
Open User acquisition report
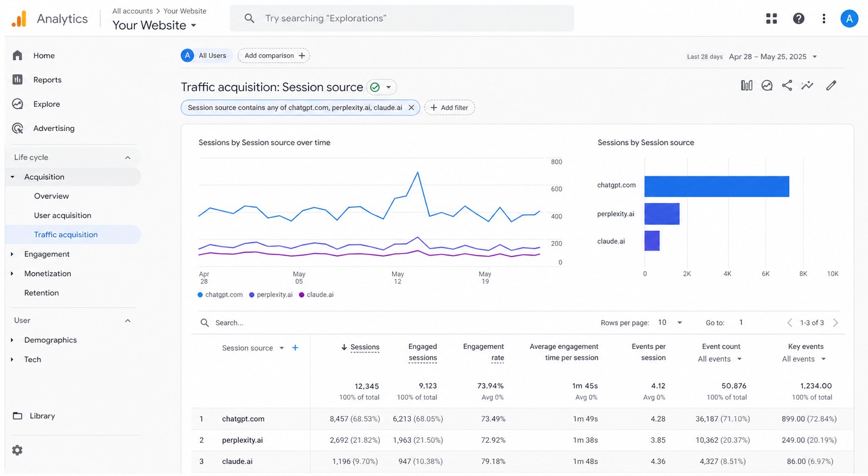(x=63, y=216)
